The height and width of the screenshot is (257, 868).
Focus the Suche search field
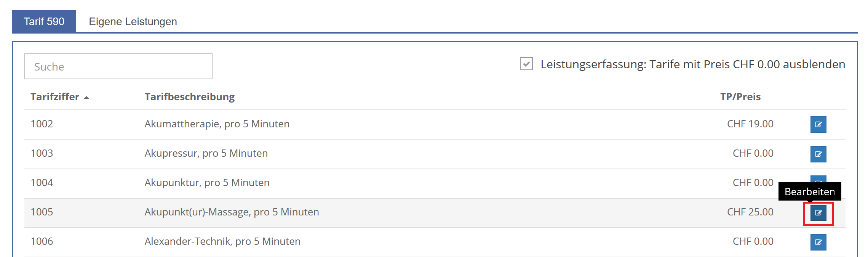point(118,66)
